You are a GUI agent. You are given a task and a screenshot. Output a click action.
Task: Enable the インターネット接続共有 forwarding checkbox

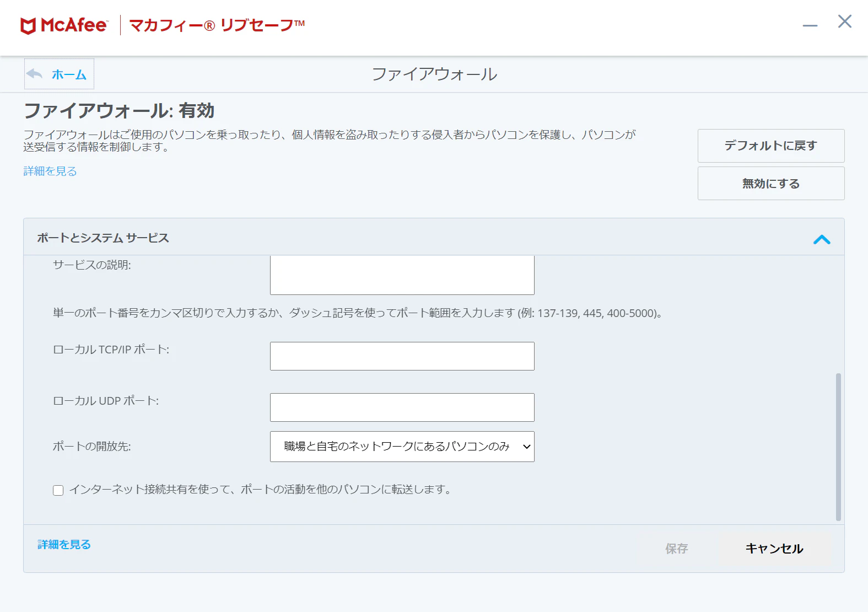tap(58, 490)
